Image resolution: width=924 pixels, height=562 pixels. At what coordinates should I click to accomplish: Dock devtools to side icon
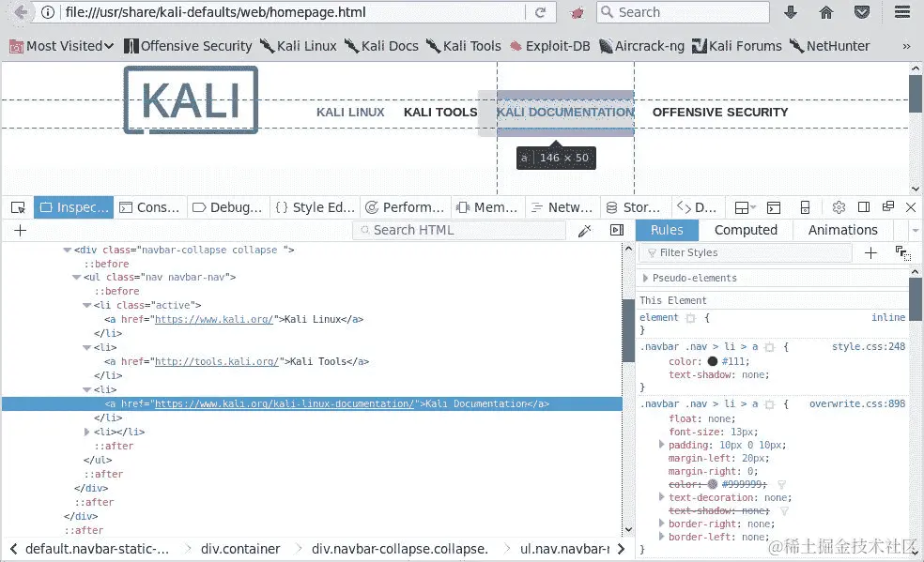pyautogui.click(x=864, y=207)
